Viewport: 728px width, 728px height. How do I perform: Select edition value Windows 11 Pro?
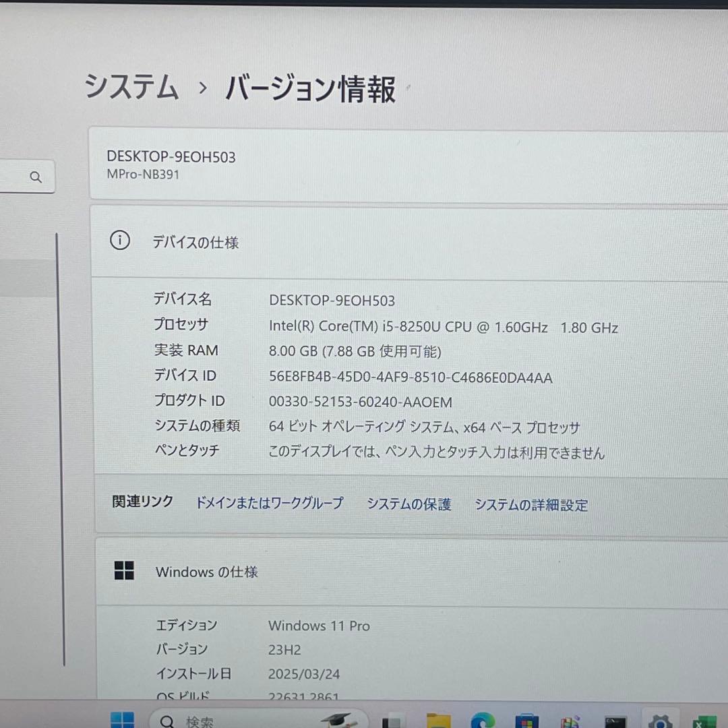[319, 626]
